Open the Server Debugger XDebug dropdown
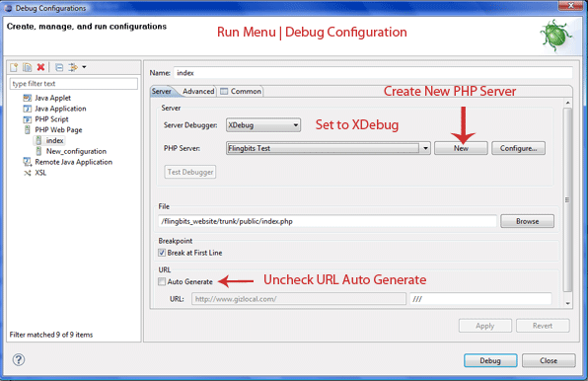The image size is (588, 381). (262, 125)
